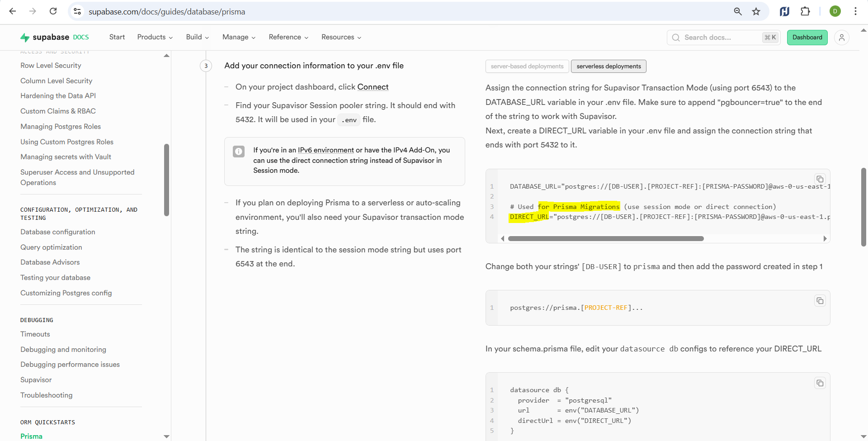Click the zoom magnifier icon in address bar
868x441 pixels.
(x=738, y=11)
